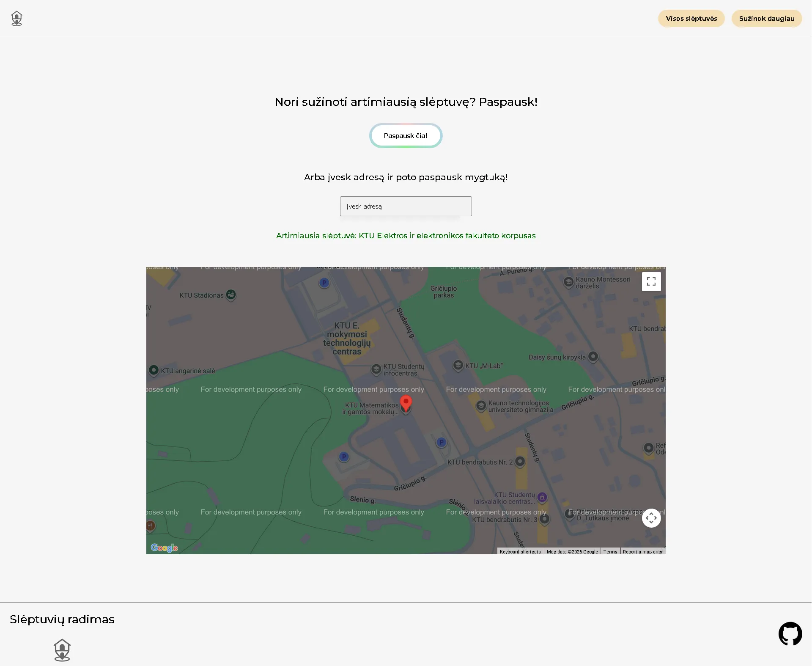
Task: Click the footer shelter logo
Action: [x=62, y=650]
